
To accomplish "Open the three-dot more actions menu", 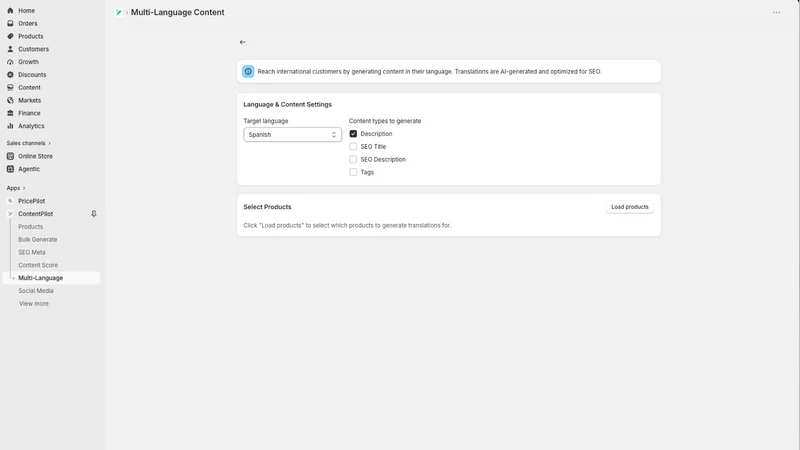I will [x=777, y=12].
